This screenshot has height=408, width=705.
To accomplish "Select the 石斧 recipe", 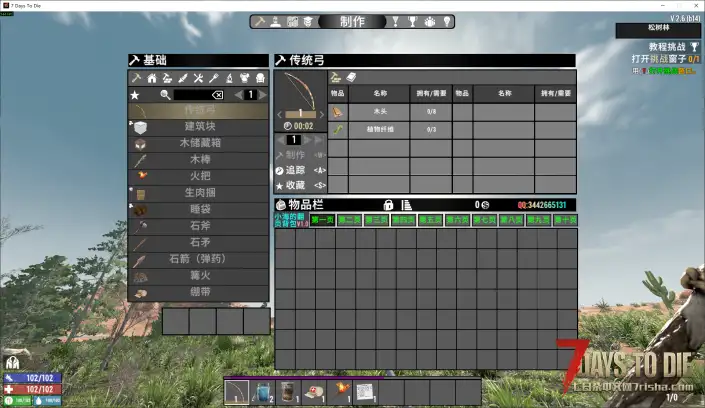I will click(x=198, y=226).
